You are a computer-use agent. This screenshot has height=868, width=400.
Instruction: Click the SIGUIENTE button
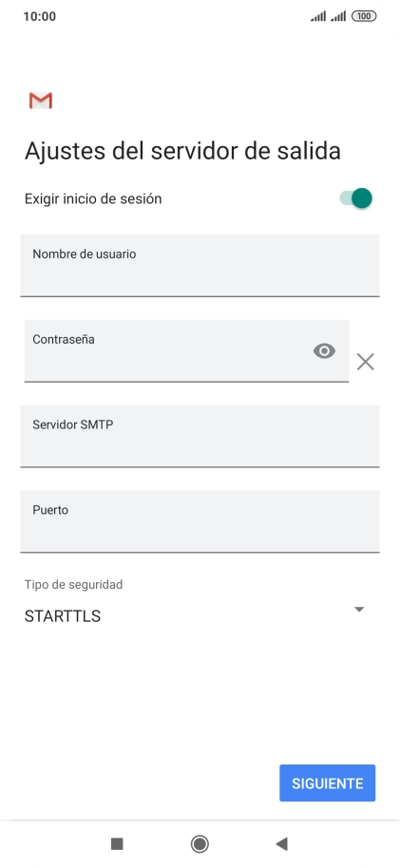point(328,783)
